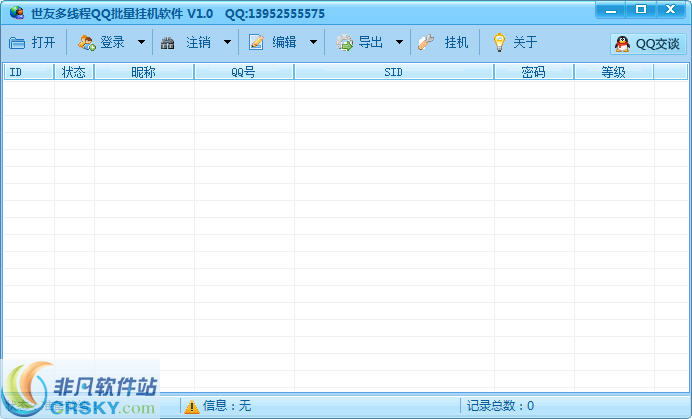
Task: Click the 编辑 toolbar label
Action: [x=284, y=42]
